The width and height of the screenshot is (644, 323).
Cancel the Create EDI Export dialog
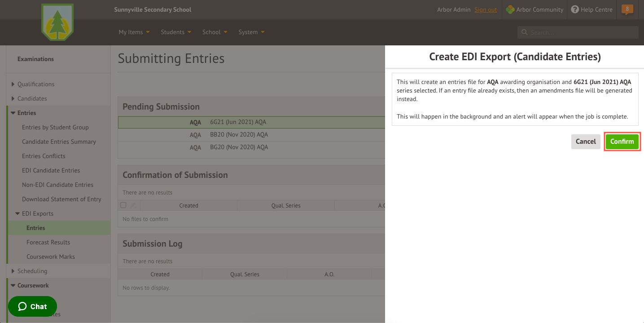point(586,142)
